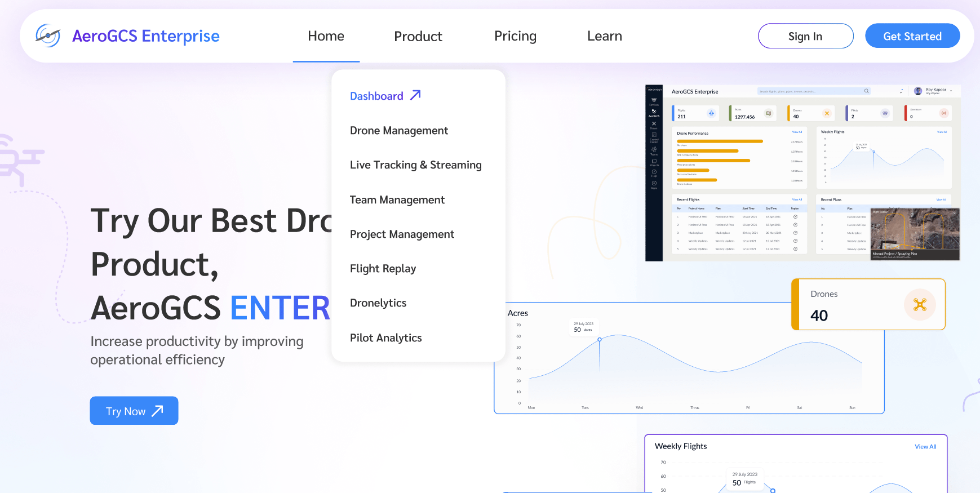Click the "211" Flights value in preview
Viewport: 980px width, 493px height.
click(681, 117)
